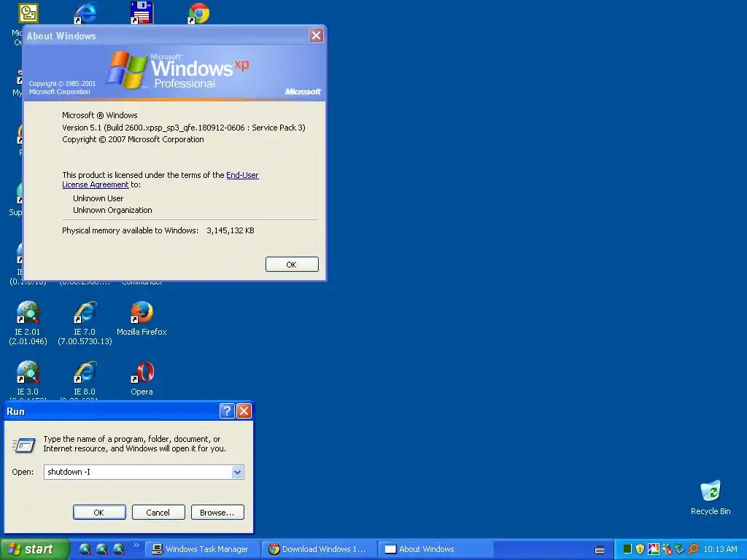Click the physical memory value 3,145,132 KB
Image resolution: width=747 pixels, height=560 pixels.
click(230, 230)
